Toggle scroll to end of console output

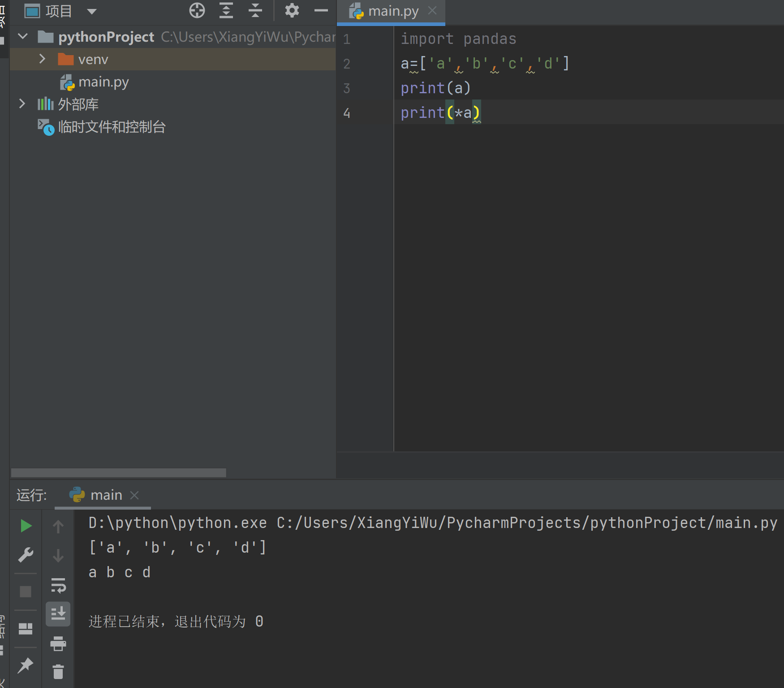pyautogui.click(x=58, y=614)
